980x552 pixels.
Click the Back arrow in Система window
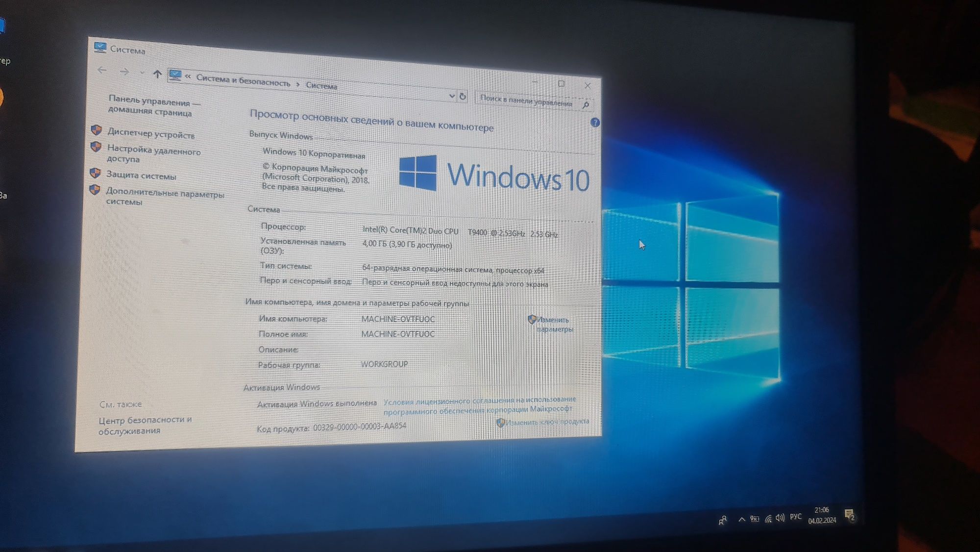click(x=102, y=70)
